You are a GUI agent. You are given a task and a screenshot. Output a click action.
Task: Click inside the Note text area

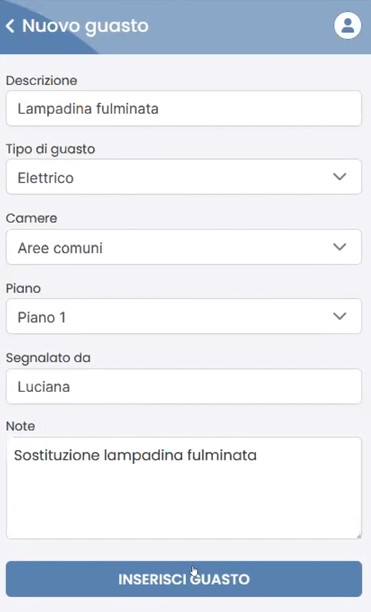[184, 488]
